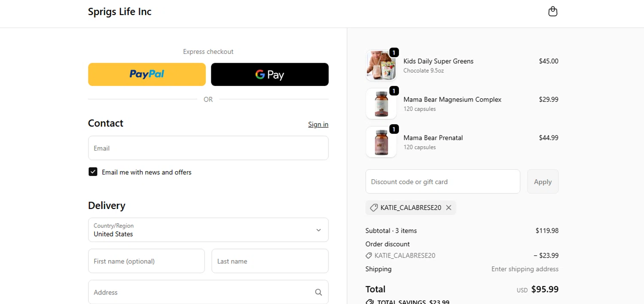Click the Kids Daily Super Greens name
The width and height of the screenshot is (644, 304).
pyautogui.click(x=438, y=61)
